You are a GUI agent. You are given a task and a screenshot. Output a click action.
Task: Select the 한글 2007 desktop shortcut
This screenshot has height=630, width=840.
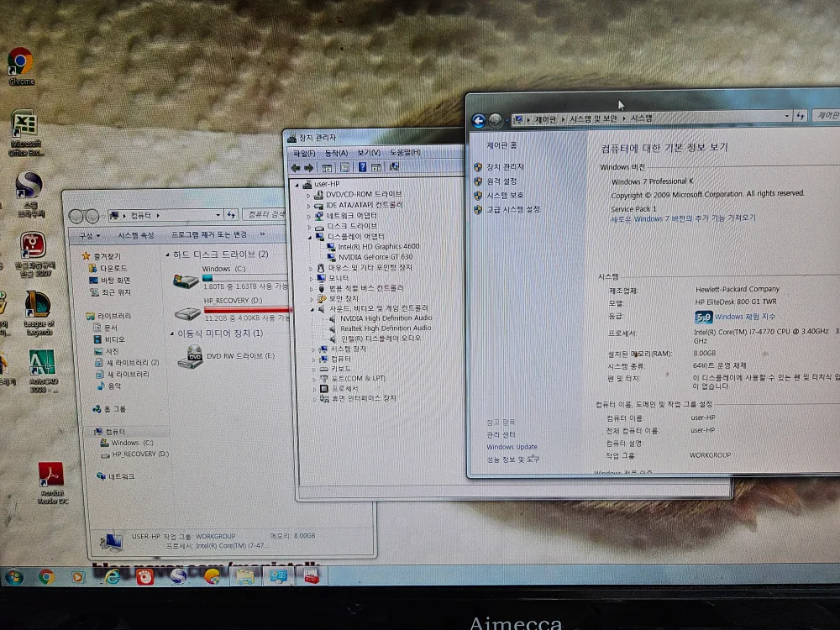pos(34,254)
